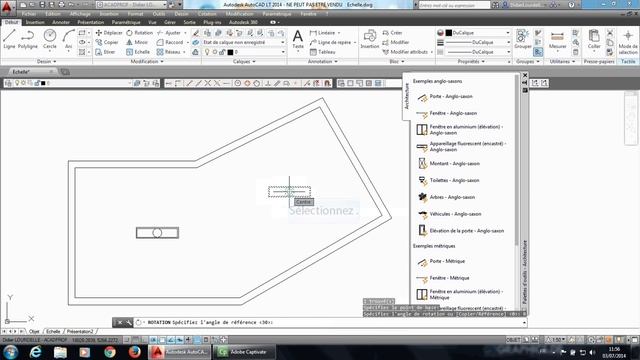Viewport: 640px width, 360px height.
Task: Switch to Annoter ribbon tab
Action: 61,22
